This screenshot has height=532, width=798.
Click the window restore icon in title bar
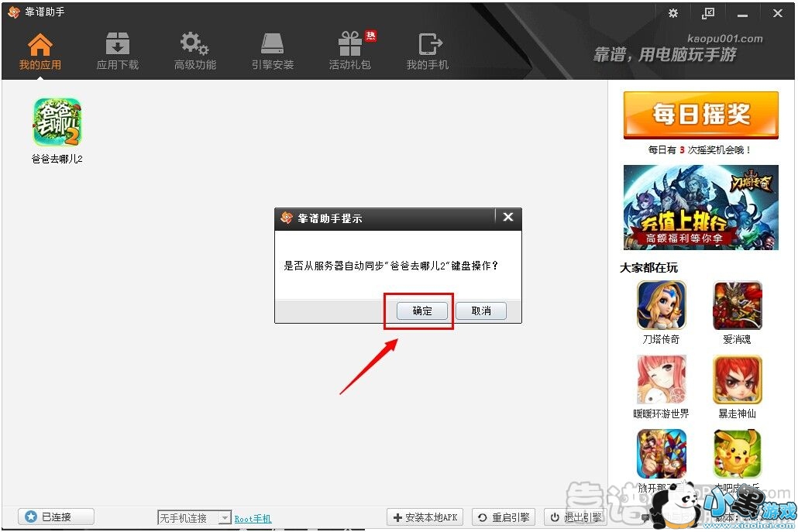coord(708,13)
